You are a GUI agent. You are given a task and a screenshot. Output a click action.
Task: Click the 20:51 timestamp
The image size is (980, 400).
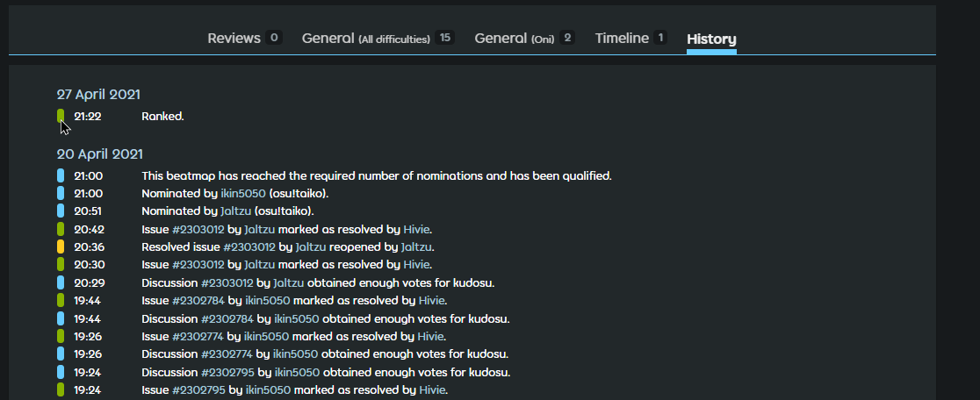88,211
